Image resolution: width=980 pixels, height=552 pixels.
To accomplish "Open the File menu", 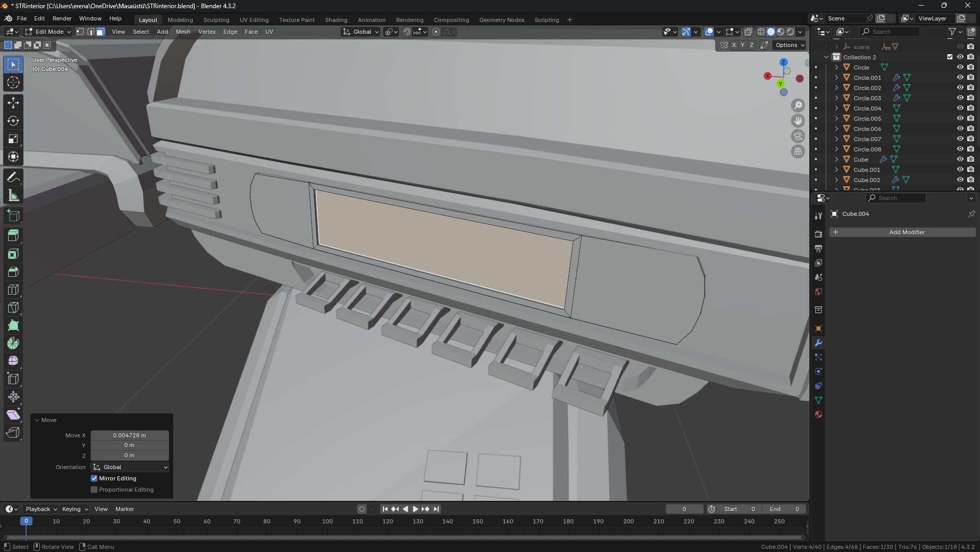I will coord(21,18).
